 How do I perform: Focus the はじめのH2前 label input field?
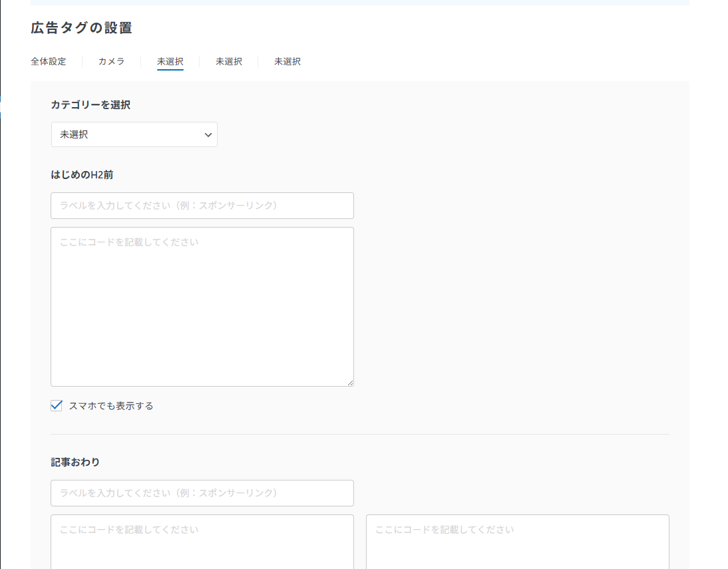tap(202, 206)
